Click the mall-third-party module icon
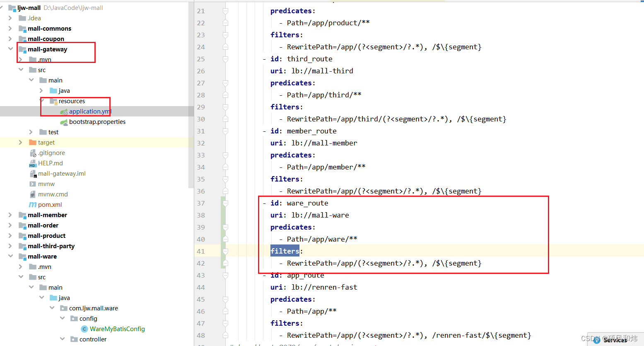Image resolution: width=644 pixels, height=346 pixels. tap(22, 246)
